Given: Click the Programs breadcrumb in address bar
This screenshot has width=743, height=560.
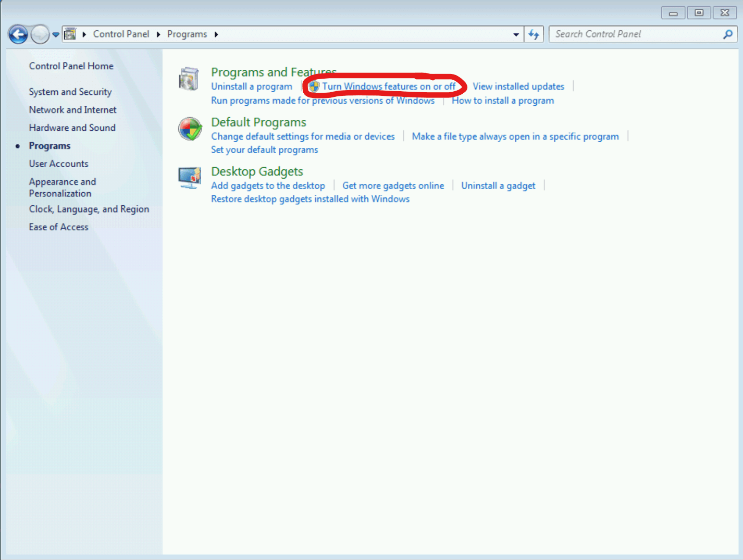Looking at the screenshot, I should point(187,34).
